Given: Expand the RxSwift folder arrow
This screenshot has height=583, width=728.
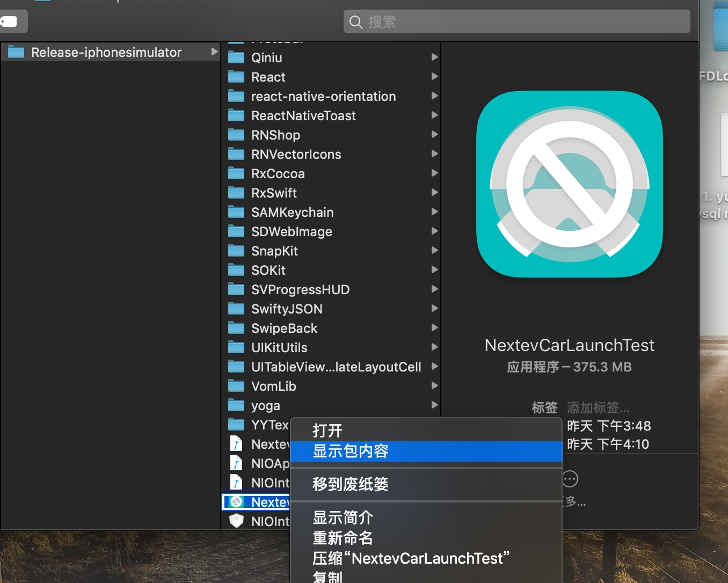Looking at the screenshot, I should tap(434, 193).
